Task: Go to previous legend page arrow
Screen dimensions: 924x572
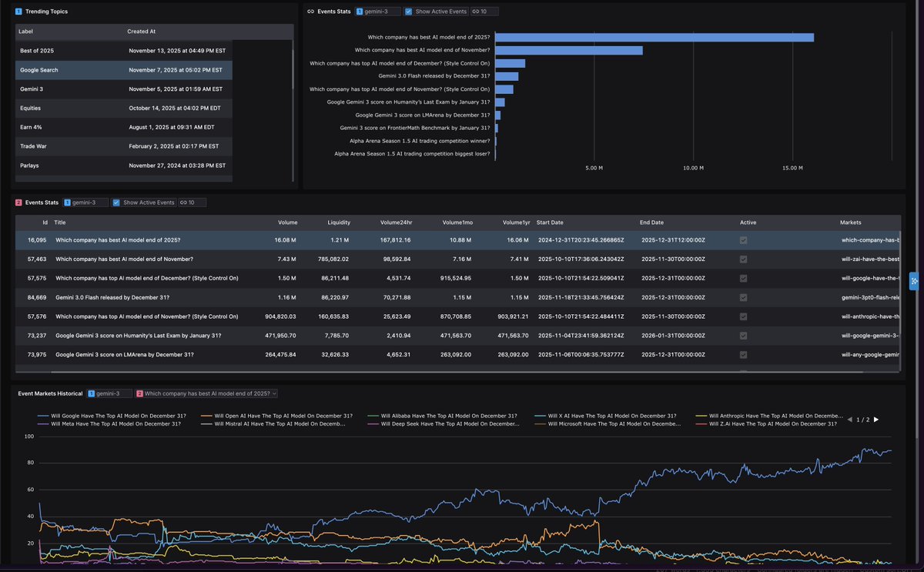Action: click(x=850, y=420)
